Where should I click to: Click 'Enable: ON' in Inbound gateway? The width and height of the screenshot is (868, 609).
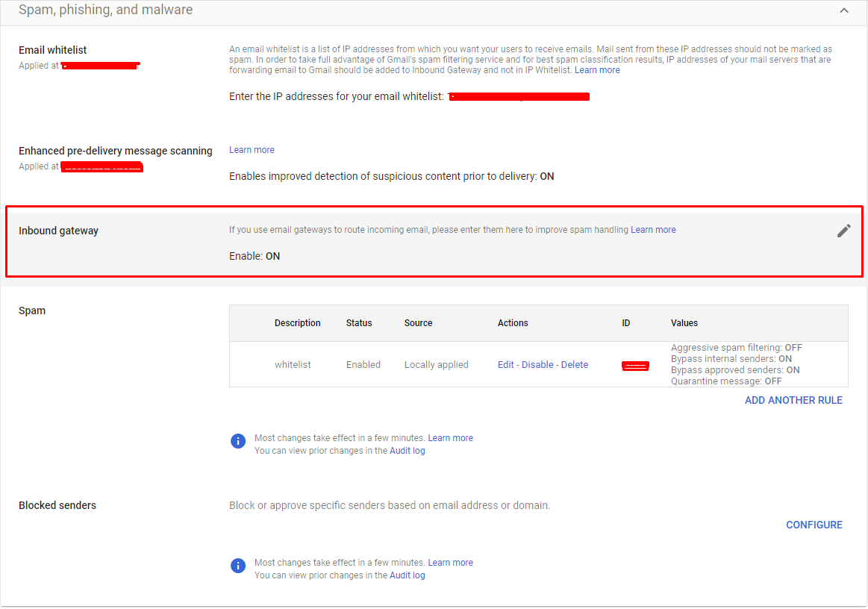pos(255,256)
